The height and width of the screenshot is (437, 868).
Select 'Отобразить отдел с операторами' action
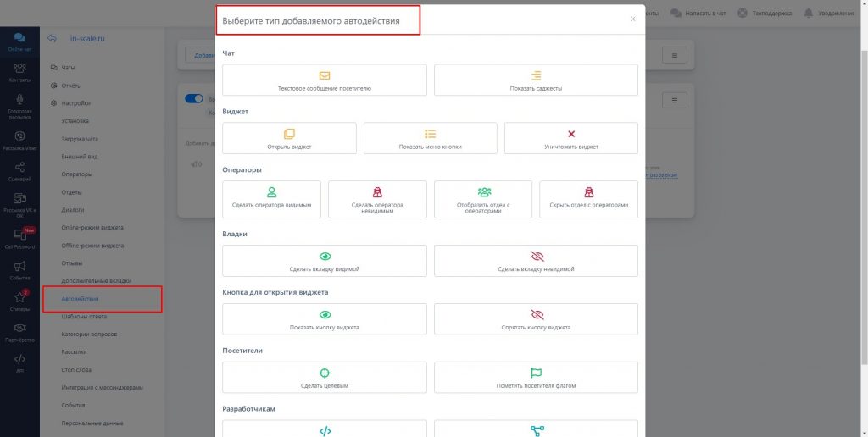(x=483, y=199)
